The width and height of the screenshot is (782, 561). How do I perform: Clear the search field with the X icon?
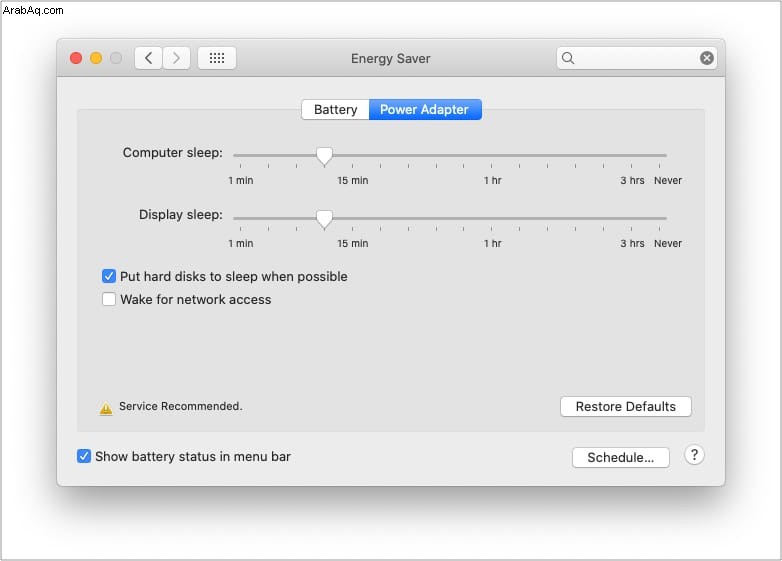[x=706, y=58]
